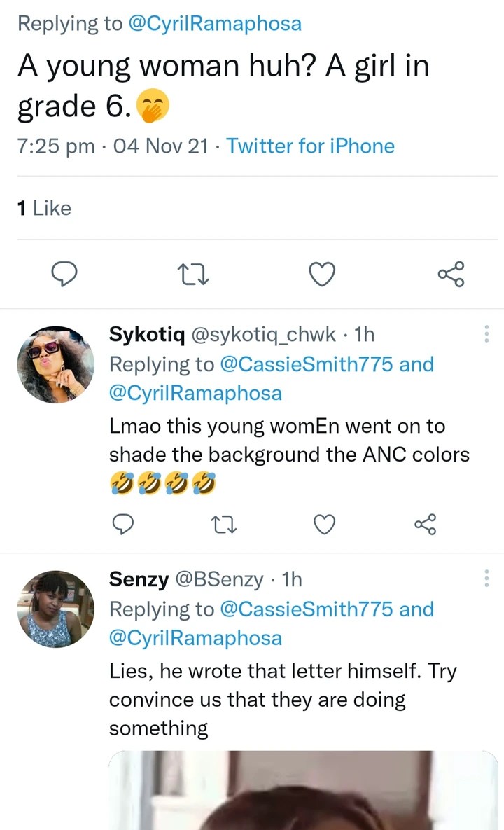Share the main grade 6 tweet
The height and width of the screenshot is (830, 504).
pos(450,274)
